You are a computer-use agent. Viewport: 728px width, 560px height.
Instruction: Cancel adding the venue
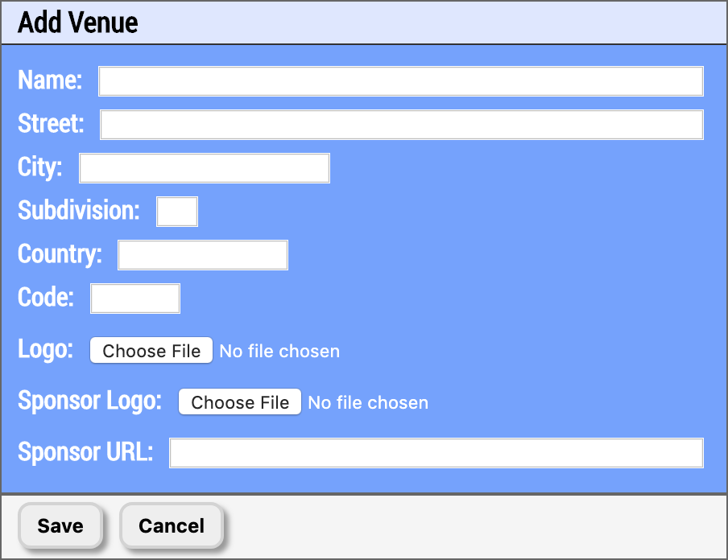click(x=170, y=525)
